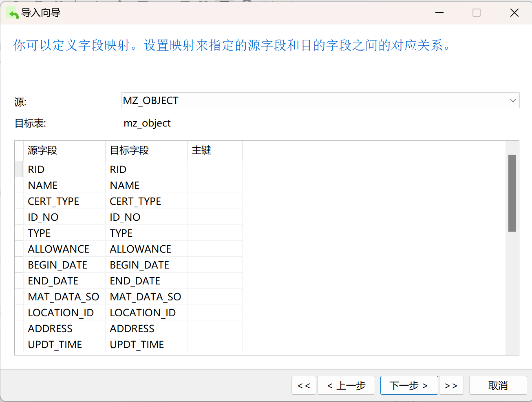This screenshot has height=402, width=532.
Task: Click the NAME target field cell
Action: (146, 185)
